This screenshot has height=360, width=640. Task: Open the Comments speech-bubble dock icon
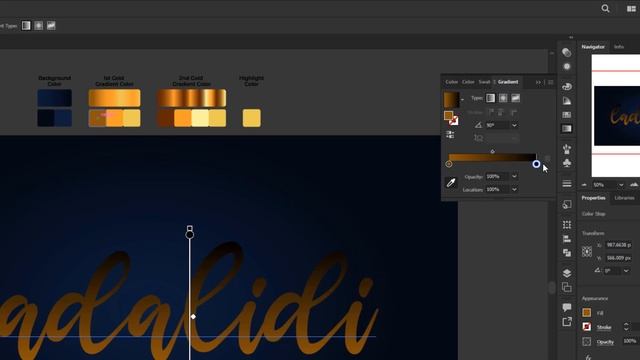(567, 307)
